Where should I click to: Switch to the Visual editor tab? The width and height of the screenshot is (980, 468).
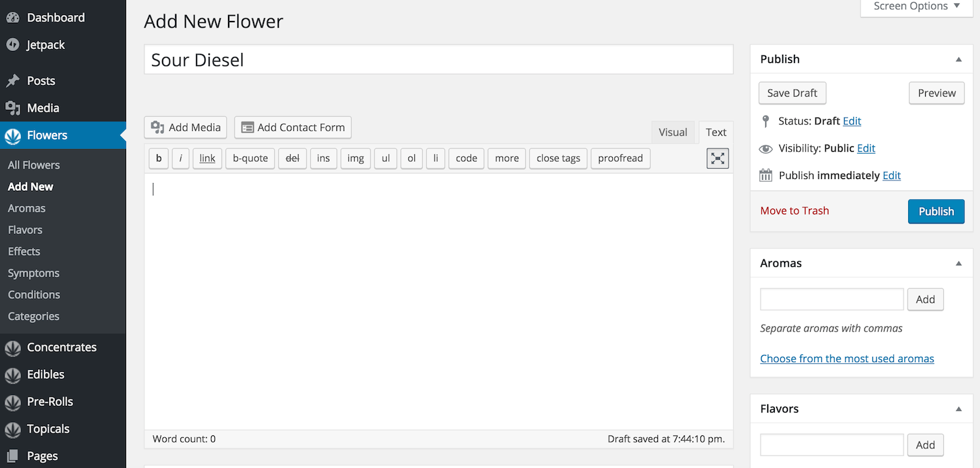pyautogui.click(x=672, y=132)
